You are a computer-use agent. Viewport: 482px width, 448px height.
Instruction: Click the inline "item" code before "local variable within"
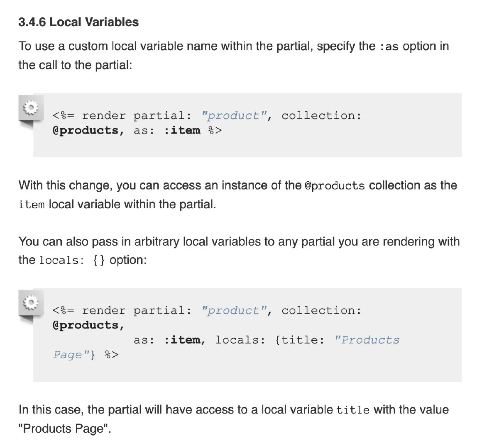(32, 205)
